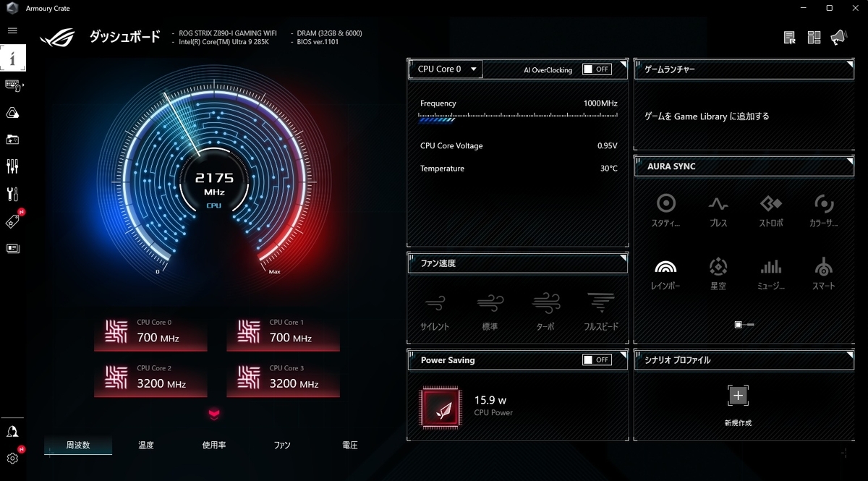This screenshot has width=868, height=481.
Task: Click the CPU Core Voltage 0.95V value
Action: [x=607, y=145]
